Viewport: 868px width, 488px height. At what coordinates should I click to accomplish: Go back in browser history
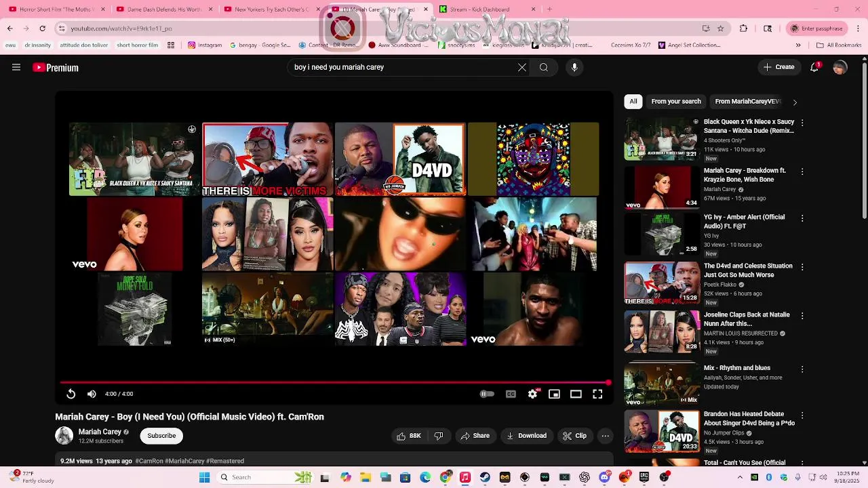10,28
